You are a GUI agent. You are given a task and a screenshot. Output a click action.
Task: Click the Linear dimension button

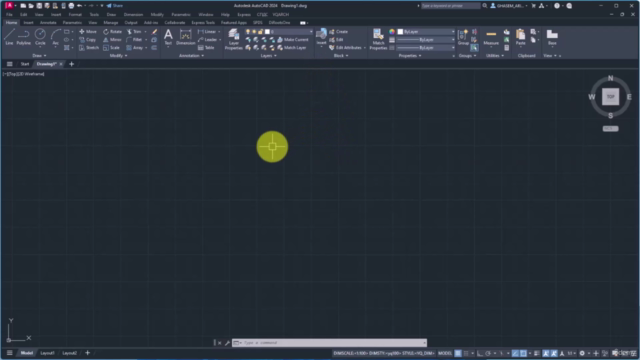(x=207, y=31)
